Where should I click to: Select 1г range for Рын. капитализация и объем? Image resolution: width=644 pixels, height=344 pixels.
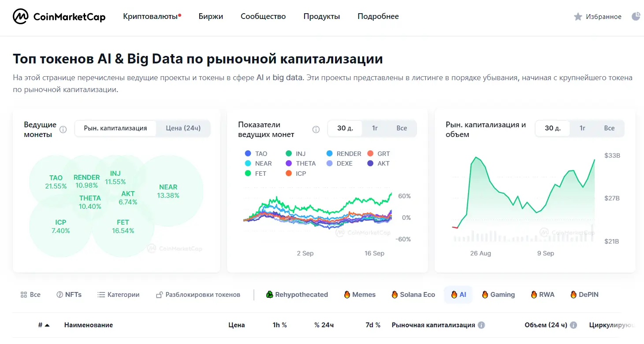[582, 128]
